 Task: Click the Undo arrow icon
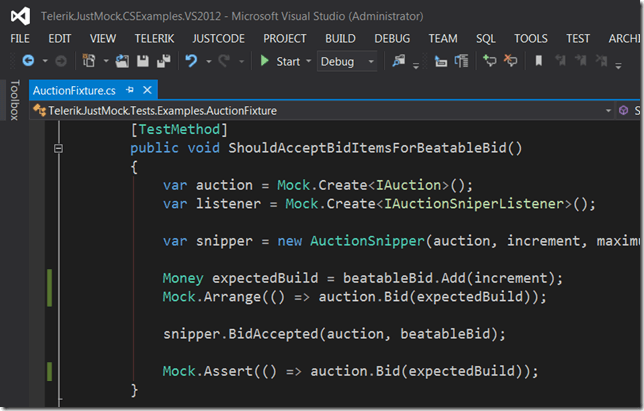tap(190, 62)
